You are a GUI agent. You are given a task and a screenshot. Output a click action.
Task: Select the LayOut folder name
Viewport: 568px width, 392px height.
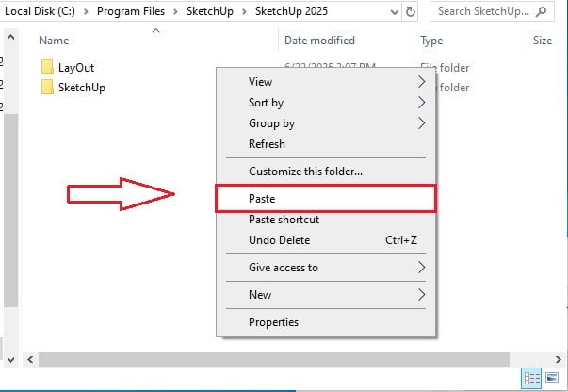76,68
